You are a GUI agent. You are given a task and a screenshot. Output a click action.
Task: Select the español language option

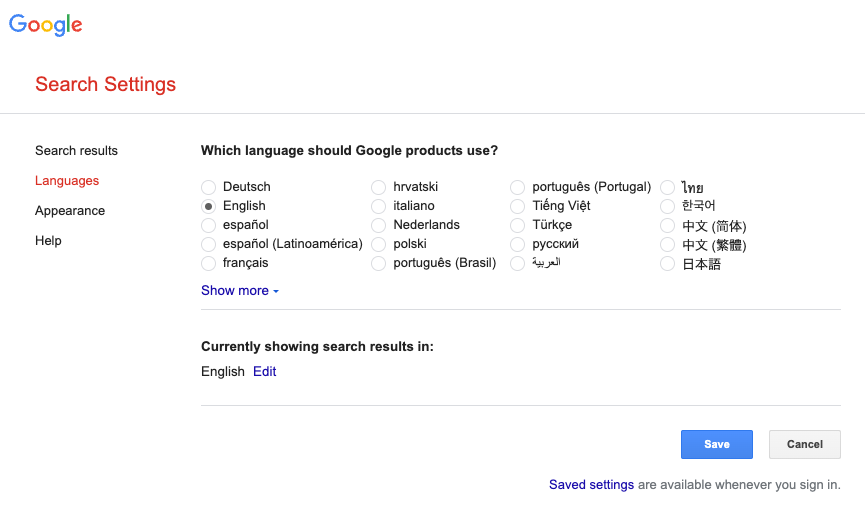pos(209,225)
